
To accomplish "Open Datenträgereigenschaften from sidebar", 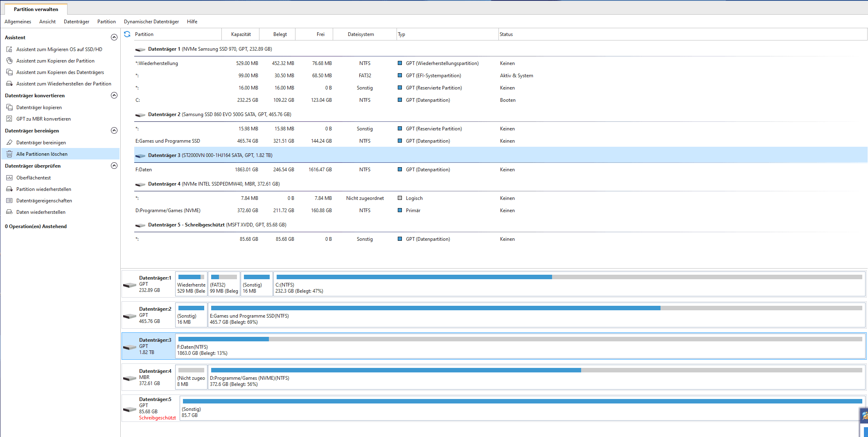I will [x=44, y=201].
